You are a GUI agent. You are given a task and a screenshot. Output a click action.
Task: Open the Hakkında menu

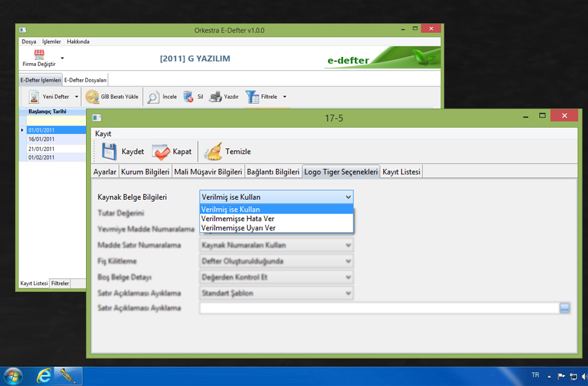(x=78, y=42)
